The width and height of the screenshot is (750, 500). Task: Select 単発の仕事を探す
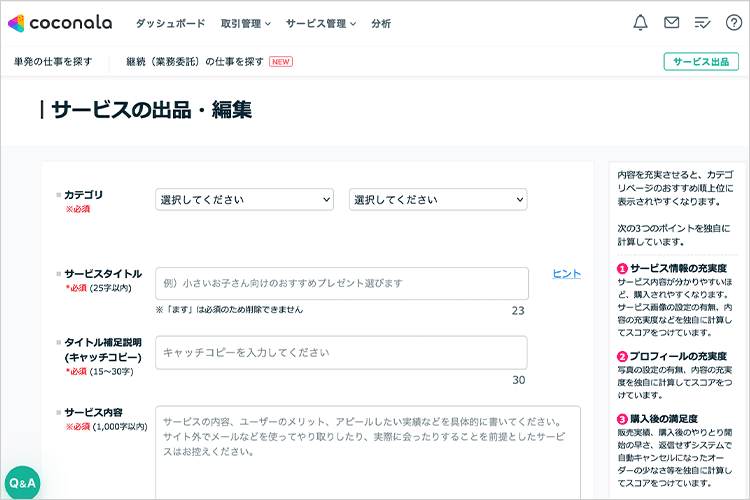pos(53,62)
